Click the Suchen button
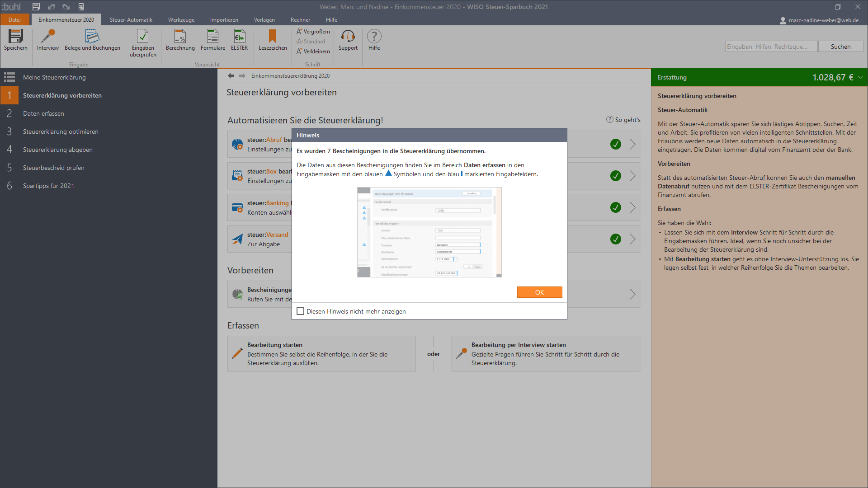This screenshot has height=488, width=868. pos(840,47)
